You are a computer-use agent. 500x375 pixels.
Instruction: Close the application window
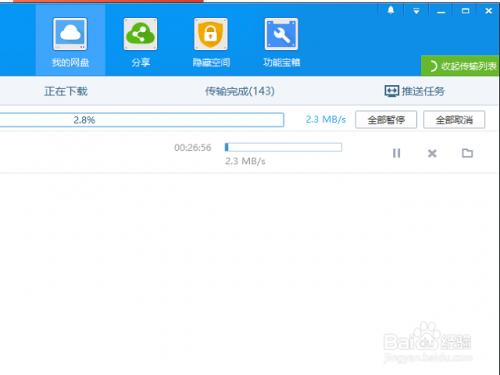click(x=489, y=11)
